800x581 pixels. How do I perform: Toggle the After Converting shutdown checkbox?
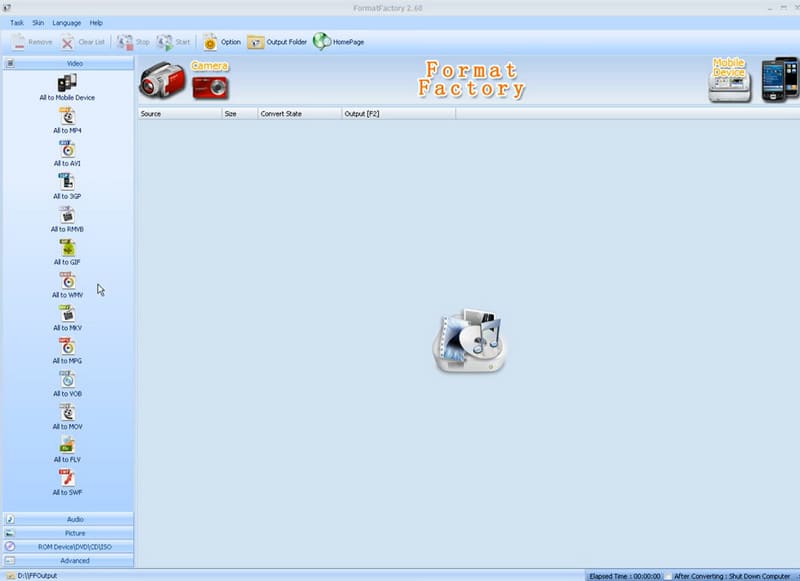point(669,576)
